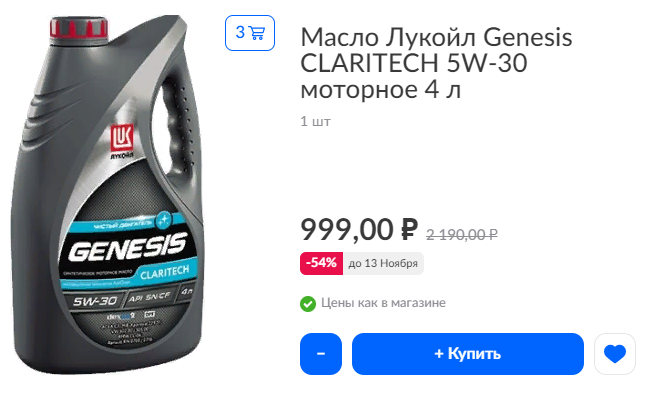Click the canister handle area in the image
The width and height of the screenshot is (648, 408).
click(179, 124)
